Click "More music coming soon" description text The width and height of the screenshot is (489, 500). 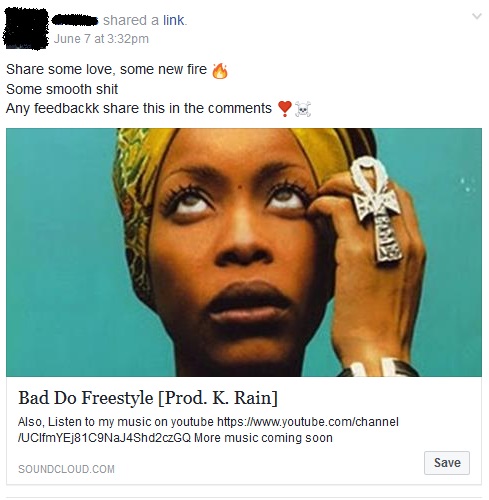click(x=263, y=438)
